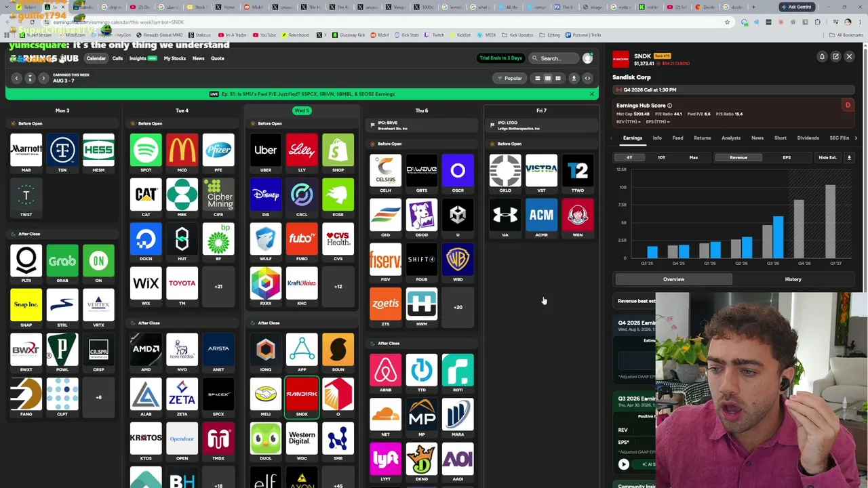Switch calendar to list view

538,79
